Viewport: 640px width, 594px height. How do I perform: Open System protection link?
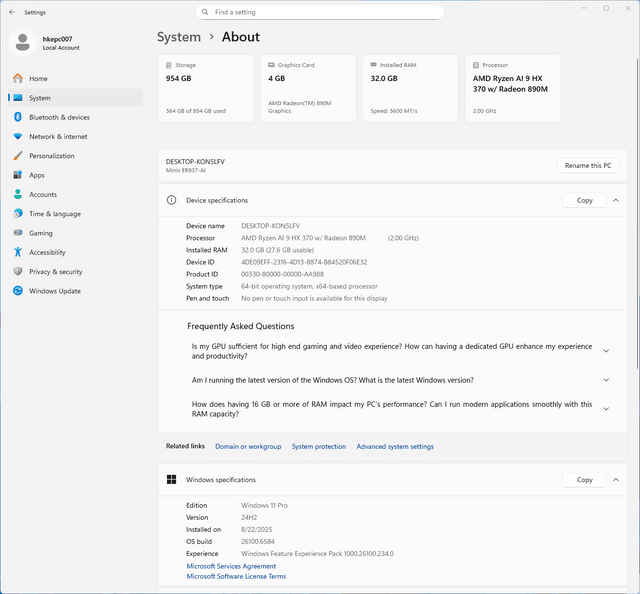coord(319,446)
